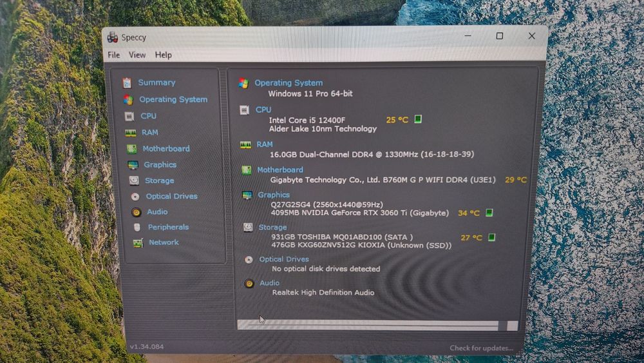Click Audio speaker icon in summary pane
This screenshot has height=363, width=644.
point(249,284)
